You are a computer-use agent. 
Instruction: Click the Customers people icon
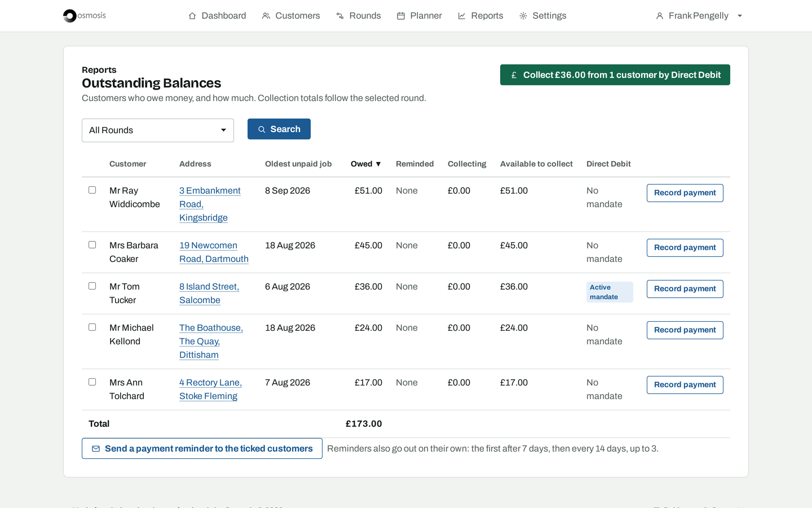266,16
